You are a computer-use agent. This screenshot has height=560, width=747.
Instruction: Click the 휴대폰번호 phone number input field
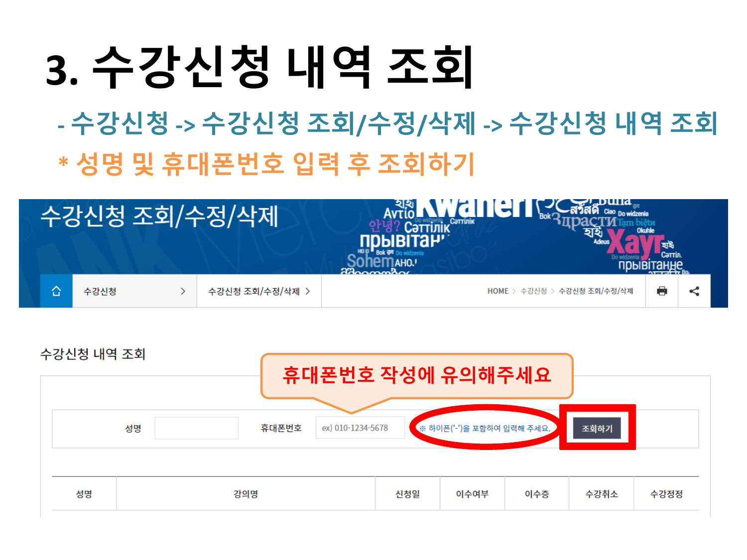tap(360, 428)
